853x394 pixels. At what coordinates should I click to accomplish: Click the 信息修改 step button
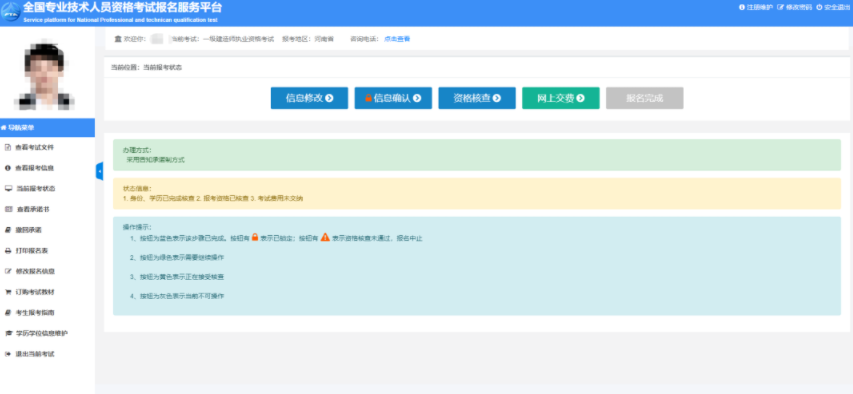tap(309, 98)
